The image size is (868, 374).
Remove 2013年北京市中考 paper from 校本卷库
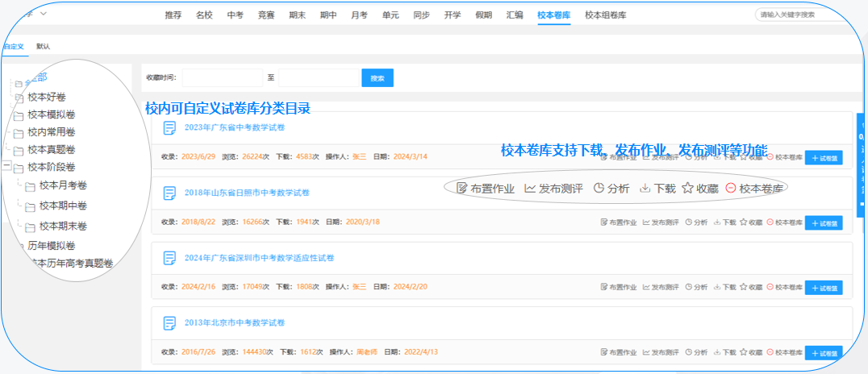click(784, 352)
